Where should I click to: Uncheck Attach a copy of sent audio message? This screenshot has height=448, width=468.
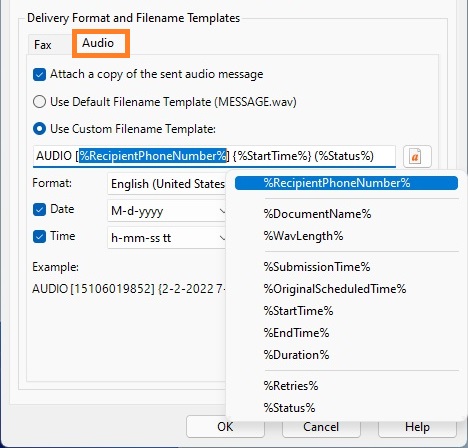pyautogui.click(x=39, y=74)
